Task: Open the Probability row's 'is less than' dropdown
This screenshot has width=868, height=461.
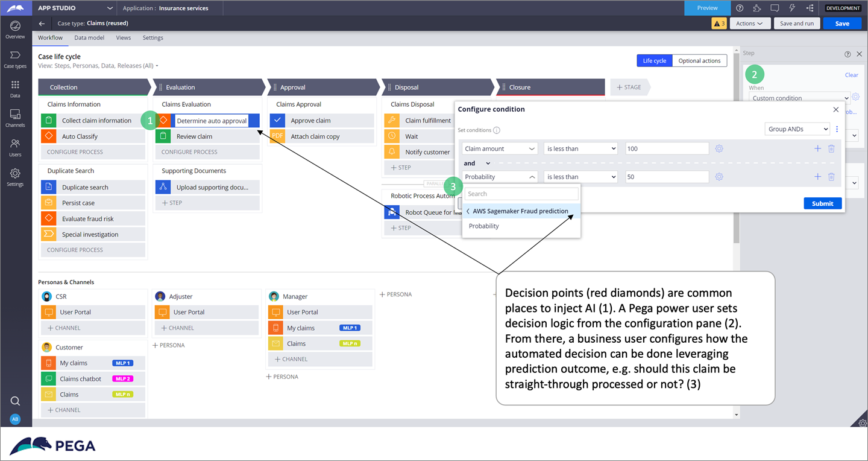Action: 581,177
